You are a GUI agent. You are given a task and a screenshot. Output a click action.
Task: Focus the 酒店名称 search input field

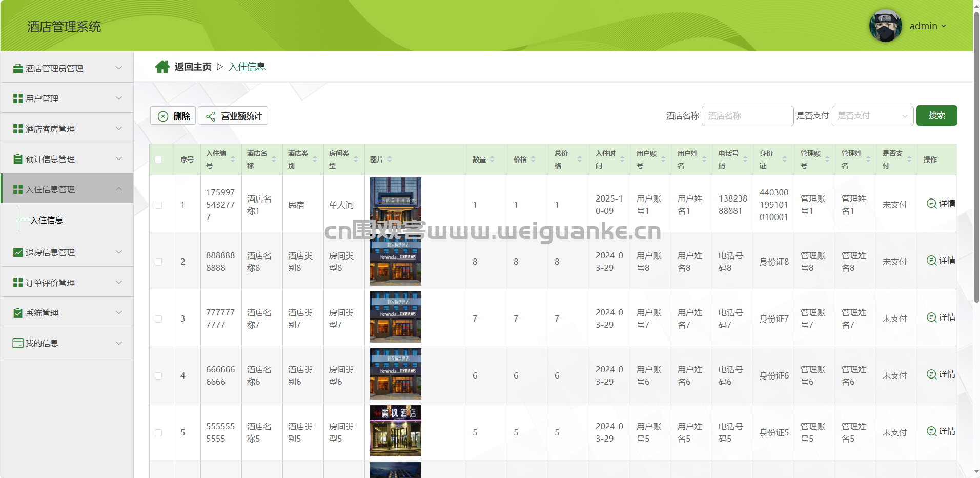click(747, 116)
